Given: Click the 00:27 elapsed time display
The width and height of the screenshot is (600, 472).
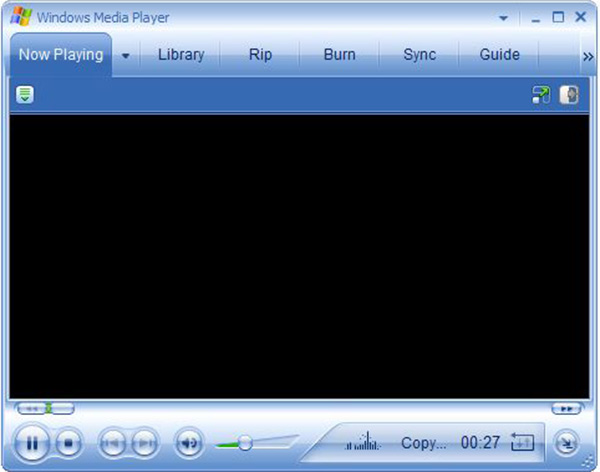Looking at the screenshot, I should pyautogui.click(x=480, y=443).
